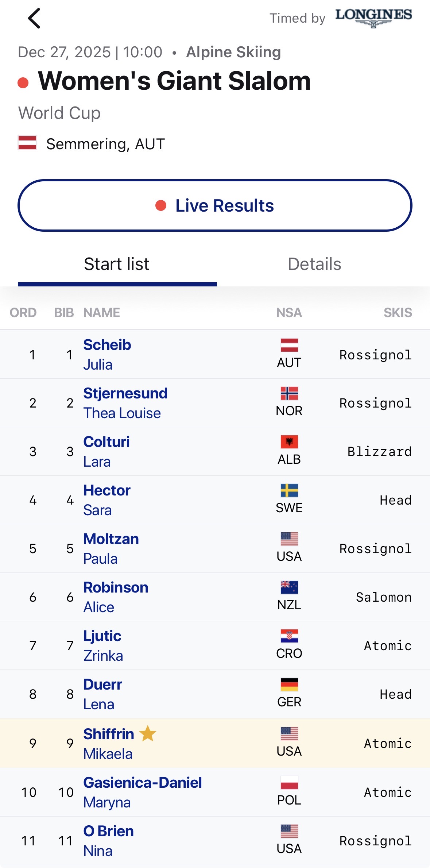Open Julia Scheib's athlete profile

click(x=107, y=354)
